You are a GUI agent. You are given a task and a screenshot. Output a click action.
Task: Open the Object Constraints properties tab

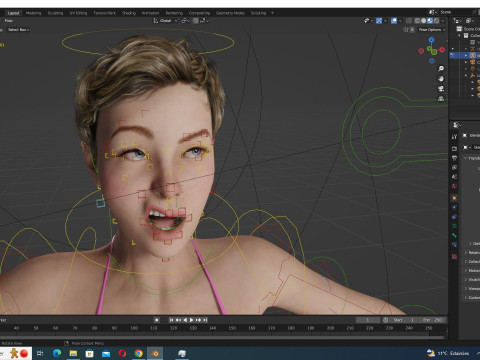(454, 217)
